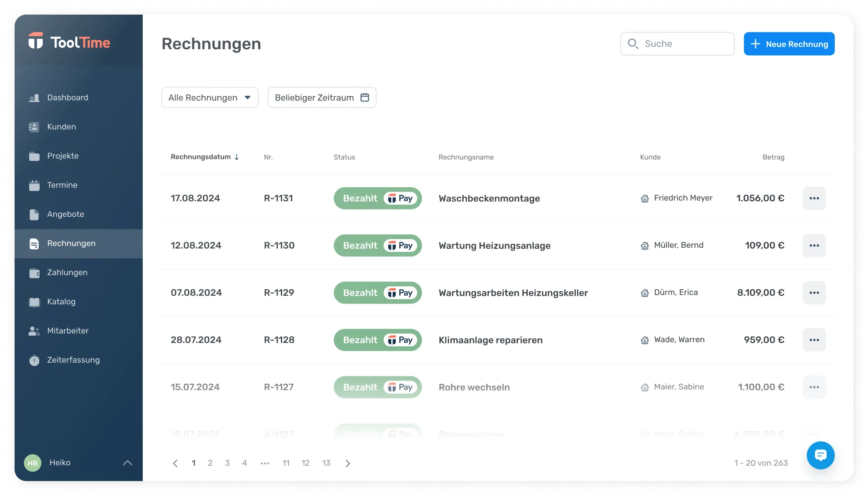Open the Katalog section icon
The image size is (868, 496).
point(34,302)
